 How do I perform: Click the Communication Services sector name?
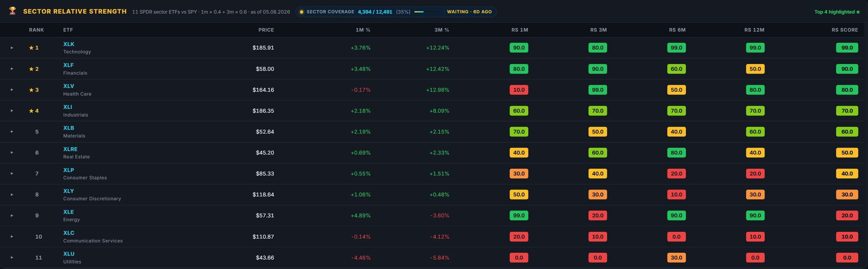[93, 241]
